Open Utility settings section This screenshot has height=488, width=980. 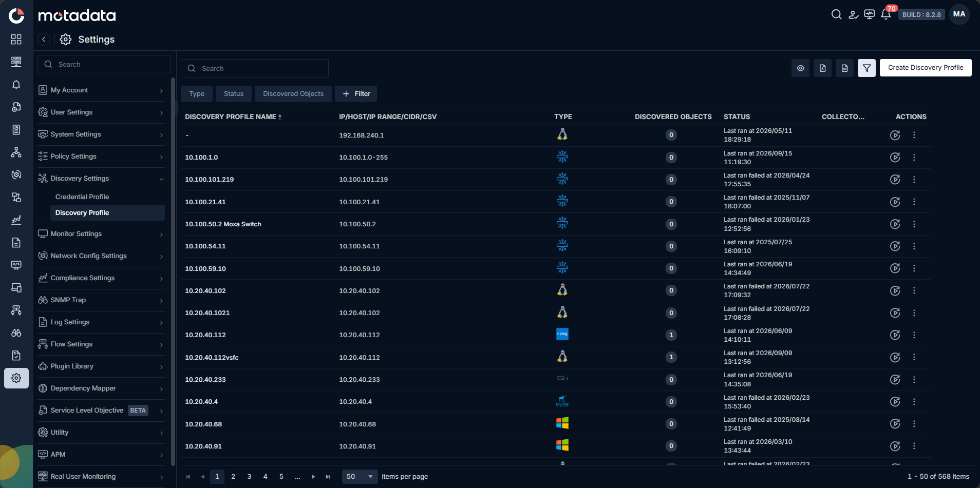pyautogui.click(x=101, y=433)
